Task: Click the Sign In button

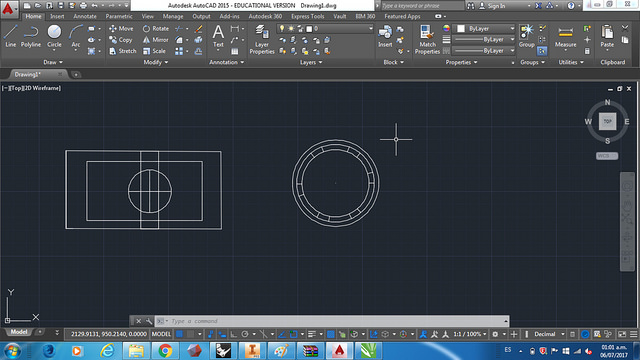Action: (x=492, y=6)
